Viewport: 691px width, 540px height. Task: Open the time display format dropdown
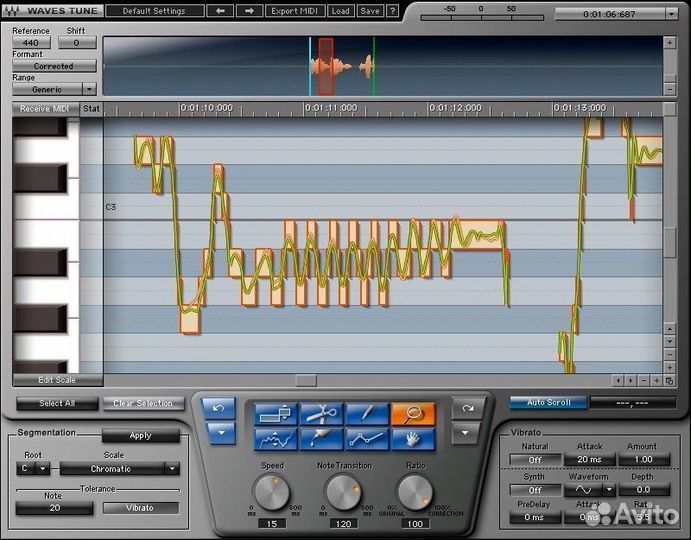pyautogui.click(x=672, y=14)
